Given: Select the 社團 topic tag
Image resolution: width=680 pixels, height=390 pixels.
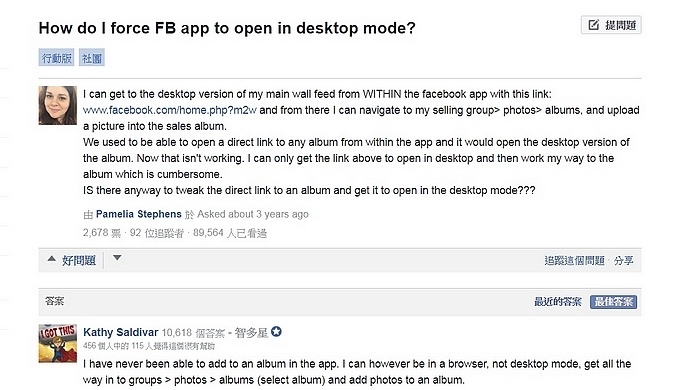Looking at the screenshot, I should (92, 58).
